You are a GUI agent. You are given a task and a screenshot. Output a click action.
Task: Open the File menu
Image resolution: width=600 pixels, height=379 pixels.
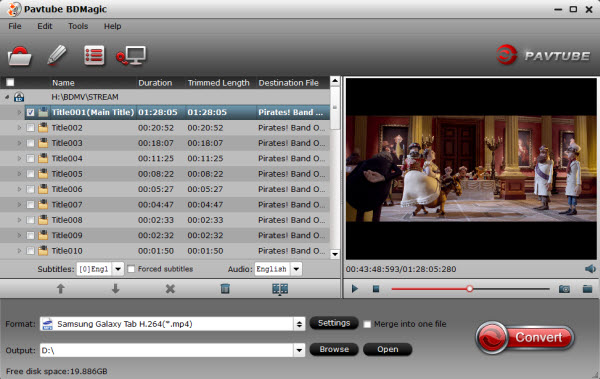[x=15, y=26]
